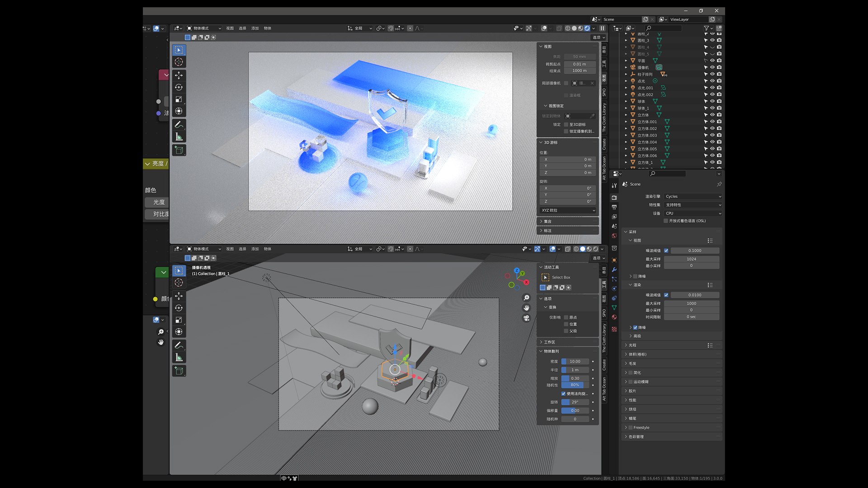This screenshot has height=488, width=868.
Task: Toggle render camera icon for 点光.001
Action: (x=719, y=88)
